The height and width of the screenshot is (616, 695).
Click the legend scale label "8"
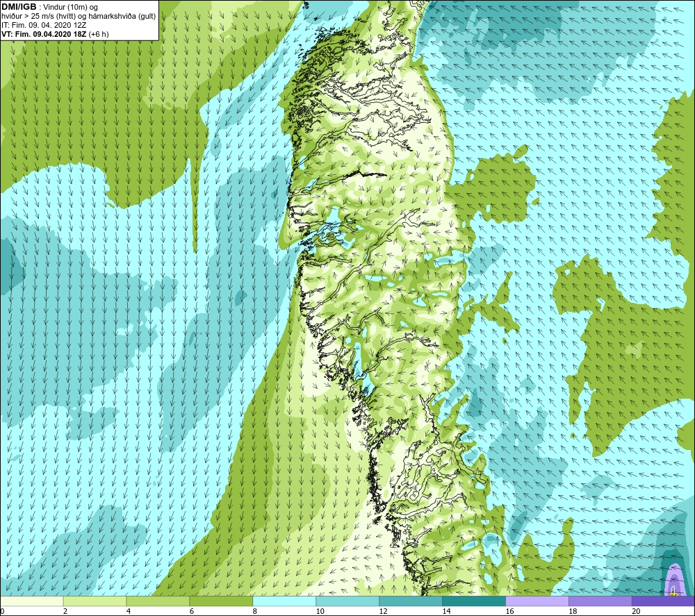255,611
